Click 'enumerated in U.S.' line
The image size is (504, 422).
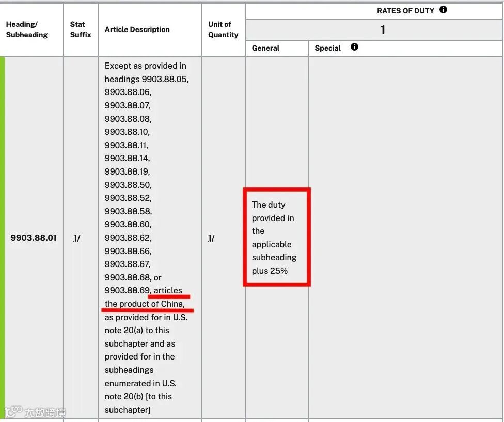click(140, 383)
